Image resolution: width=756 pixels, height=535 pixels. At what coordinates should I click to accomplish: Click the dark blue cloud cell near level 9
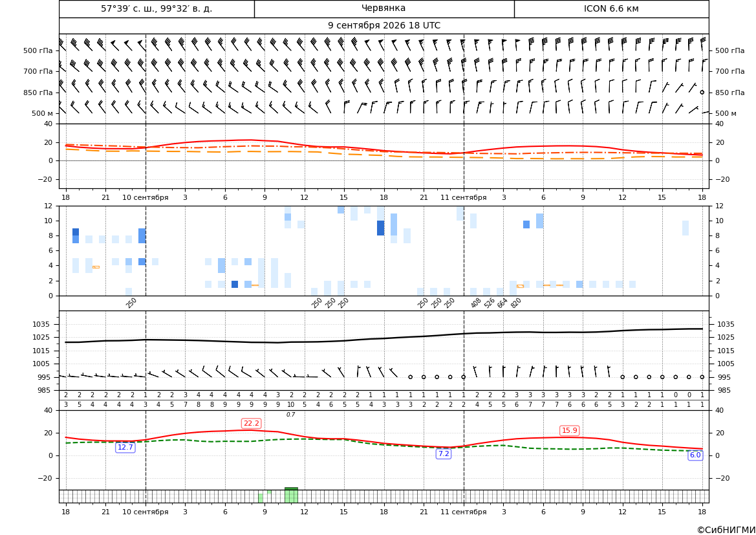tap(381, 228)
